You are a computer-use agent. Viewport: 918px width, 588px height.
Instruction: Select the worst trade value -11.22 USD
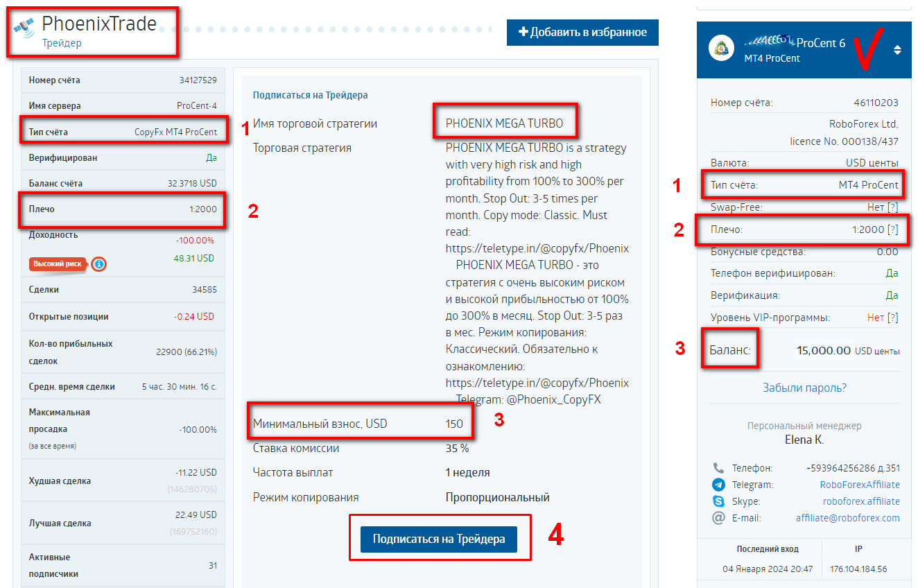pos(196,472)
